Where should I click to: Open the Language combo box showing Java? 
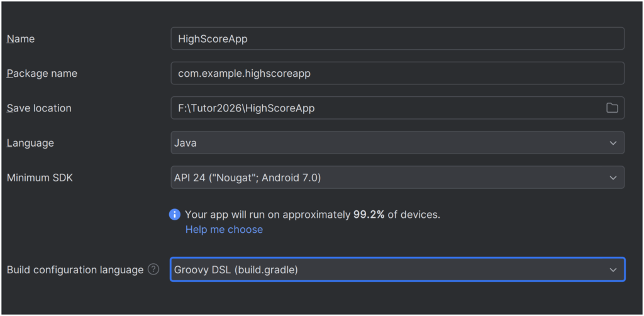pyautogui.click(x=390, y=143)
